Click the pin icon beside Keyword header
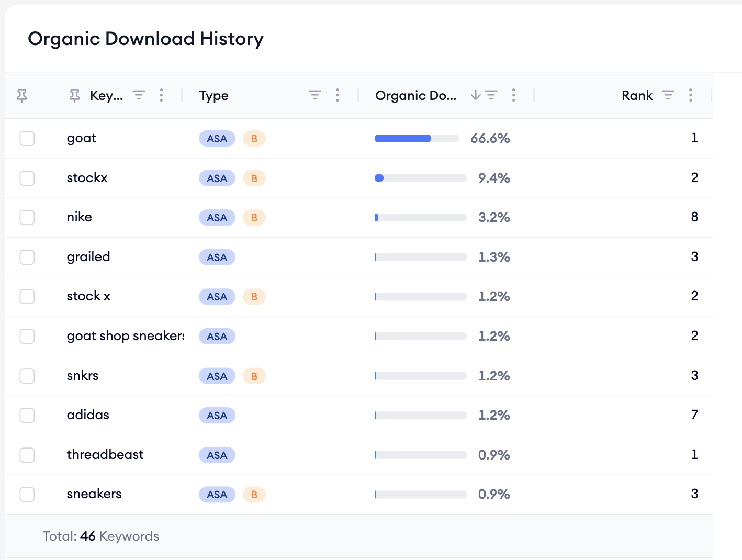This screenshot has width=742, height=560. coord(75,95)
